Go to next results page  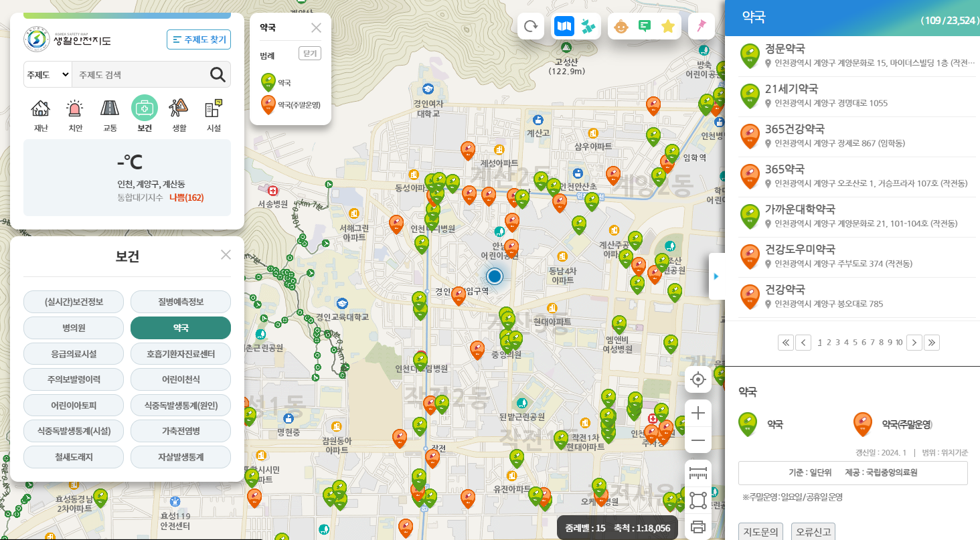pyautogui.click(x=914, y=343)
